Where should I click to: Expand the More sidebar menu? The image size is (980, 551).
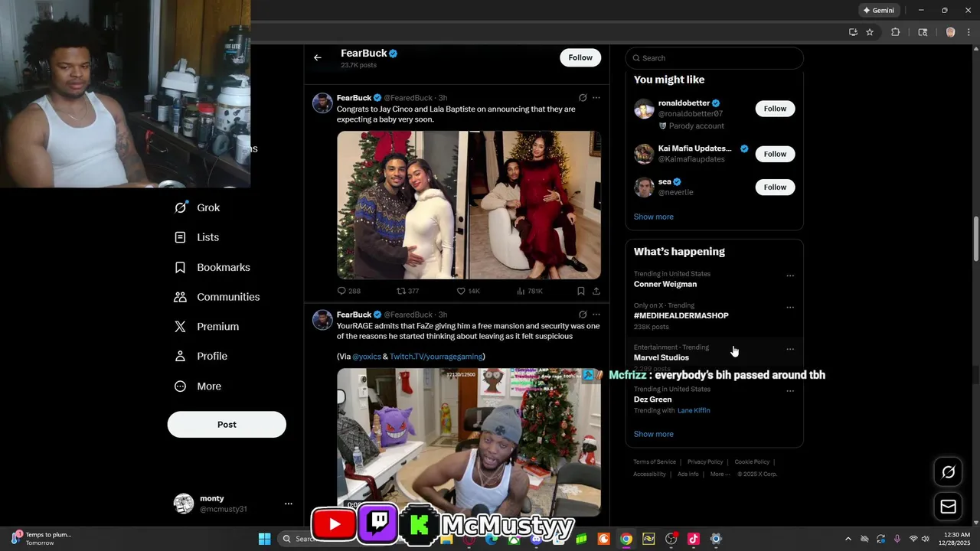[x=198, y=386]
